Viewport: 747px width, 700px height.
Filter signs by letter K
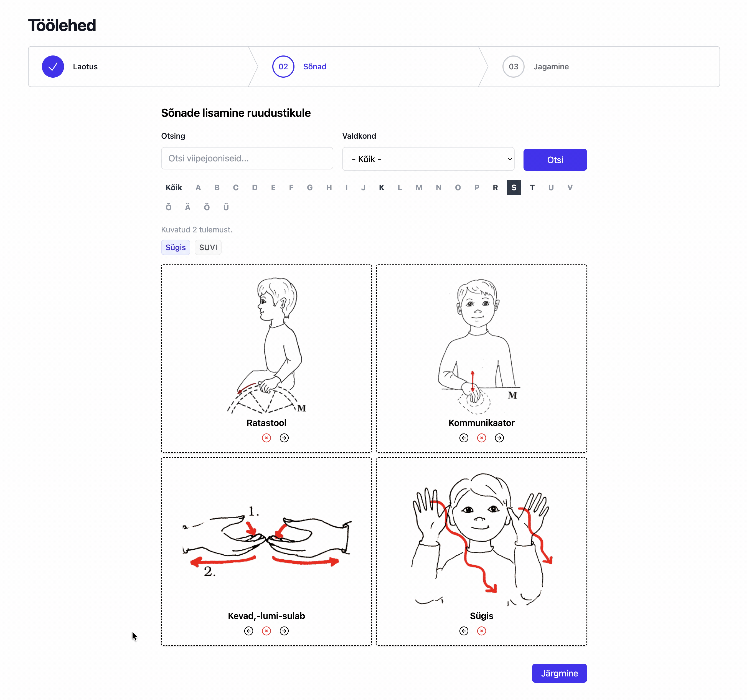pyautogui.click(x=381, y=187)
